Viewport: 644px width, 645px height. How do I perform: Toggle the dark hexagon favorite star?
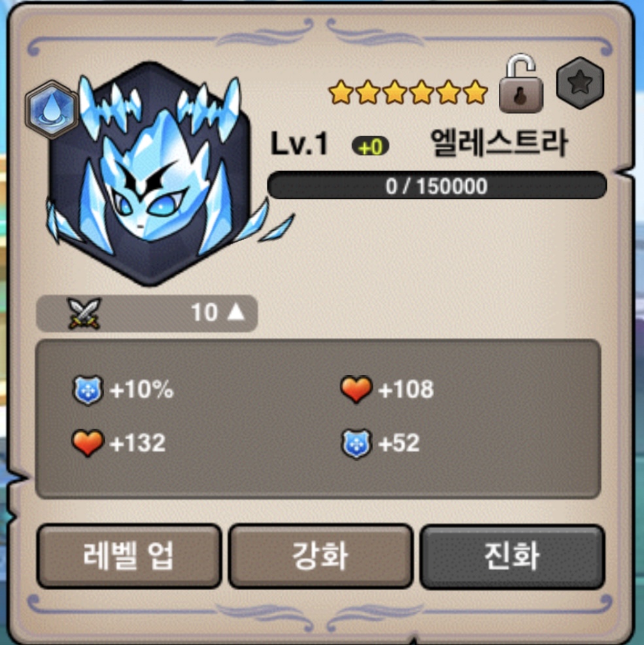[x=580, y=83]
